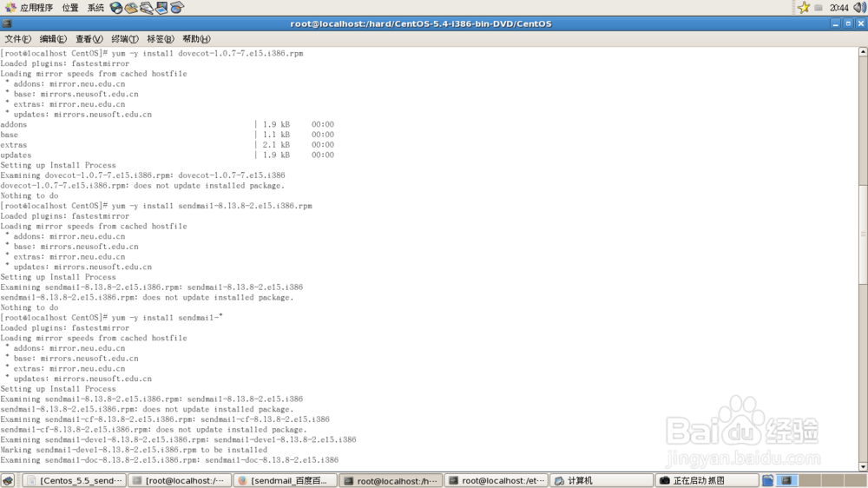Viewport: 868px width, 488px height.
Task: Open the 标签(B) menu
Action: (160, 39)
